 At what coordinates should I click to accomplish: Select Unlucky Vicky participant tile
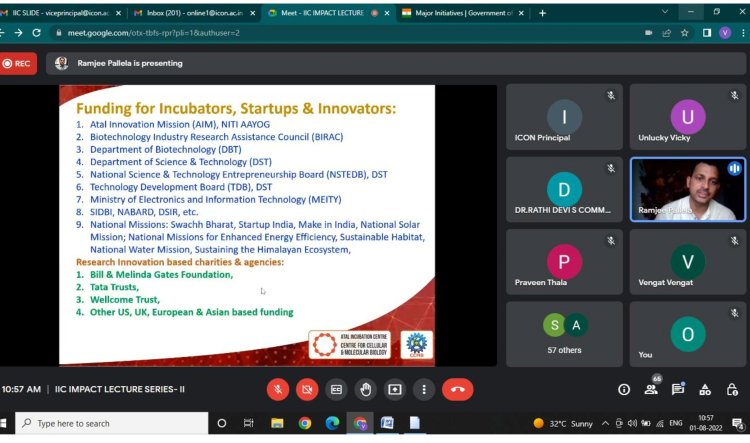pyautogui.click(x=688, y=117)
